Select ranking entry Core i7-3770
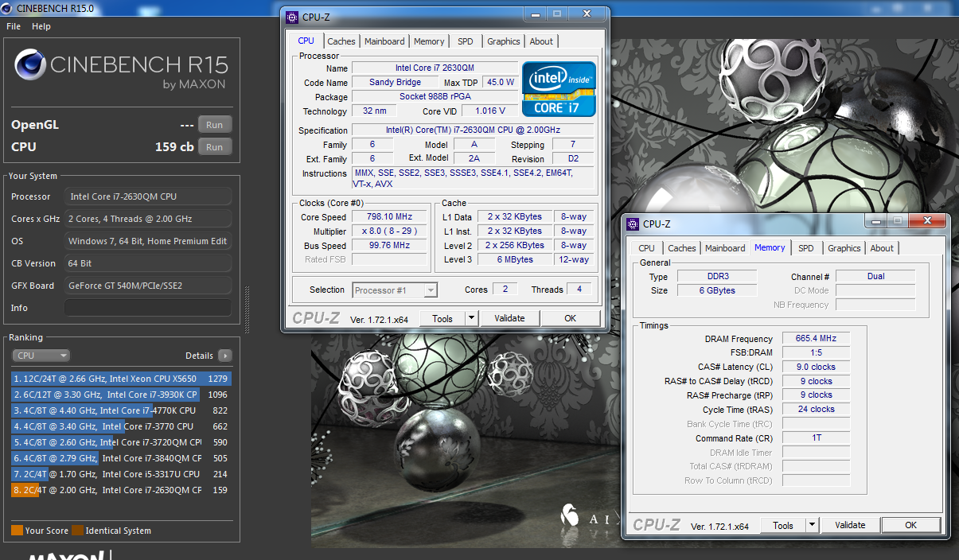 (x=121, y=426)
